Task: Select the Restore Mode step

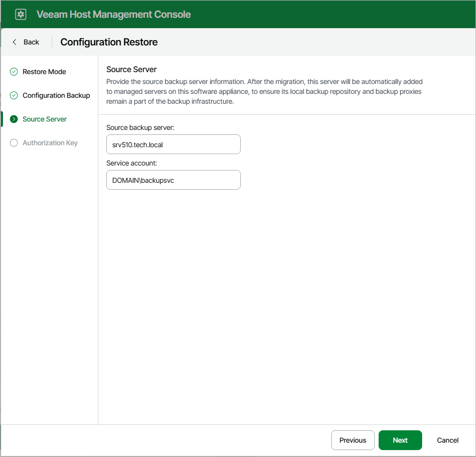Action: pyautogui.click(x=44, y=72)
